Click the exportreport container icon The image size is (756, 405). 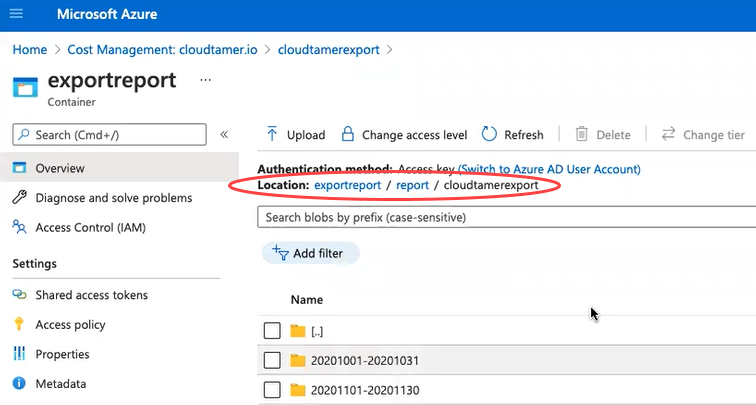(25, 87)
